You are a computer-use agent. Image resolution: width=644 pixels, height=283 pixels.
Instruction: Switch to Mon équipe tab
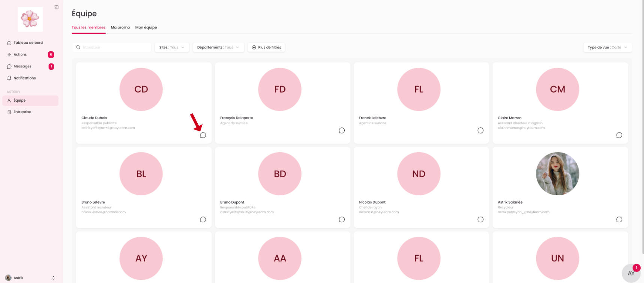coord(146,27)
